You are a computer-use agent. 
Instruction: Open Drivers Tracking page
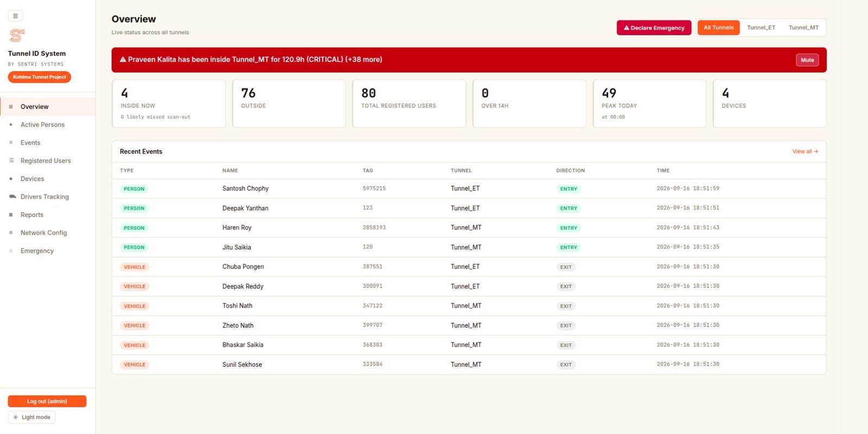pos(48,197)
